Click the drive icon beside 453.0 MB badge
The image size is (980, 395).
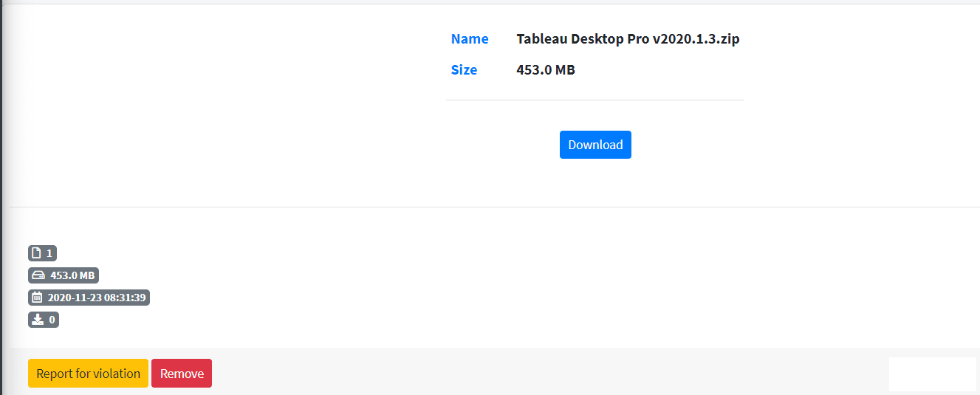pyautogui.click(x=38, y=275)
